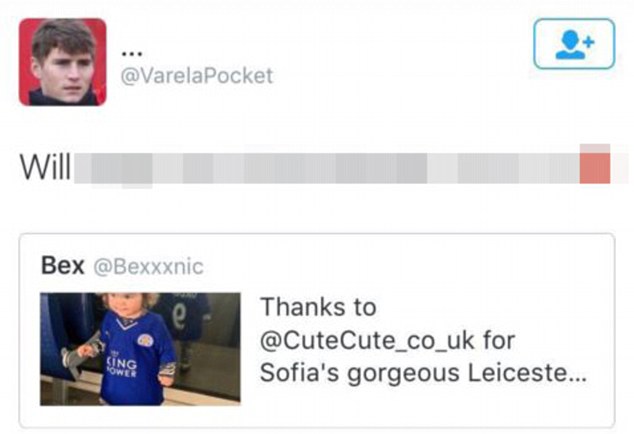Tap the word "Sofia's" in quoted tweet
The height and width of the screenshot is (434, 634).
click(294, 375)
